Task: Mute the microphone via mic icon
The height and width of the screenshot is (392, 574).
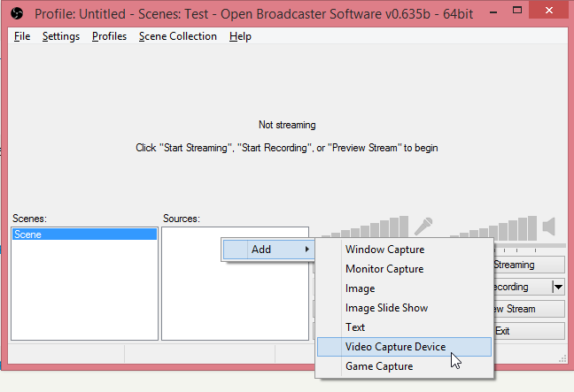Action: click(423, 227)
